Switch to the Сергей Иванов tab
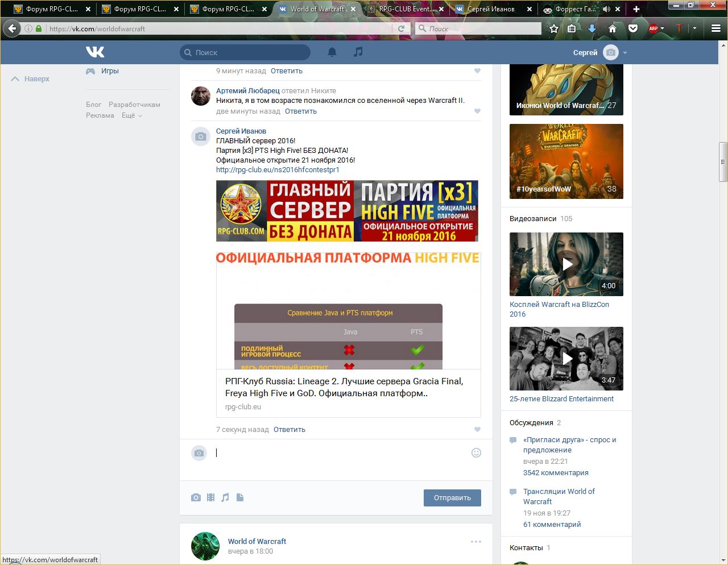The image size is (728, 565). tap(491, 9)
